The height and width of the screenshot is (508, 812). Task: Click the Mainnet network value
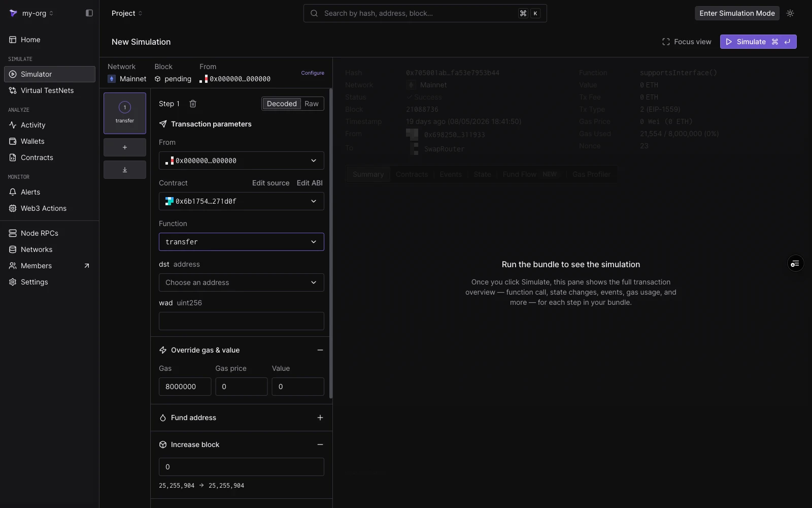(127, 79)
